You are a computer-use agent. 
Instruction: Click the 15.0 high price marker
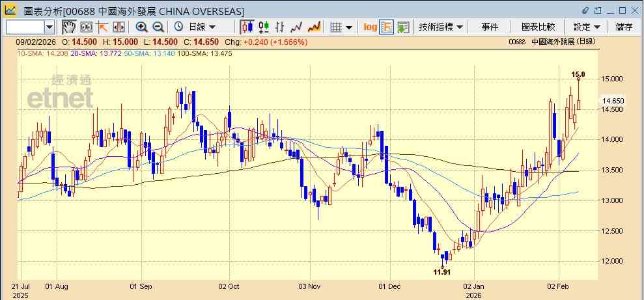pos(578,74)
